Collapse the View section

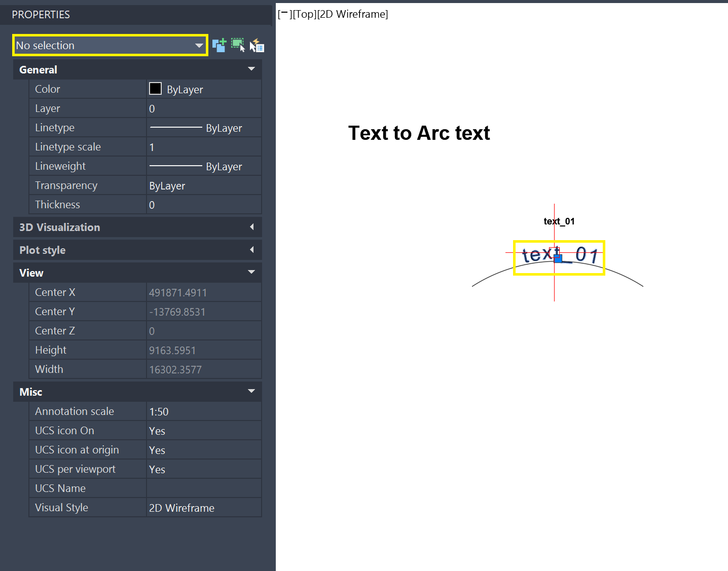coord(251,272)
